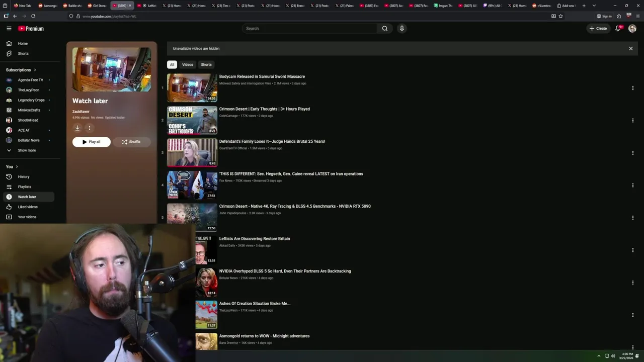Select the All filter chip

(x=172, y=65)
